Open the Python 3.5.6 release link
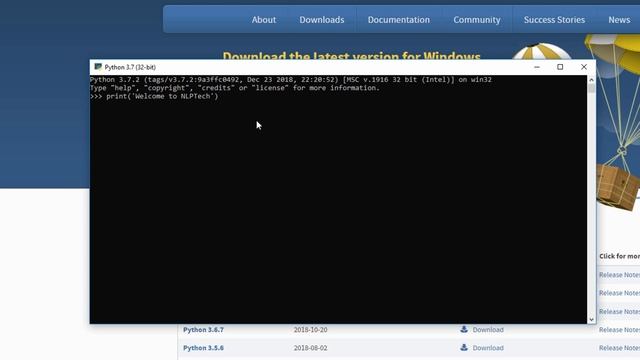 pyautogui.click(x=203, y=348)
